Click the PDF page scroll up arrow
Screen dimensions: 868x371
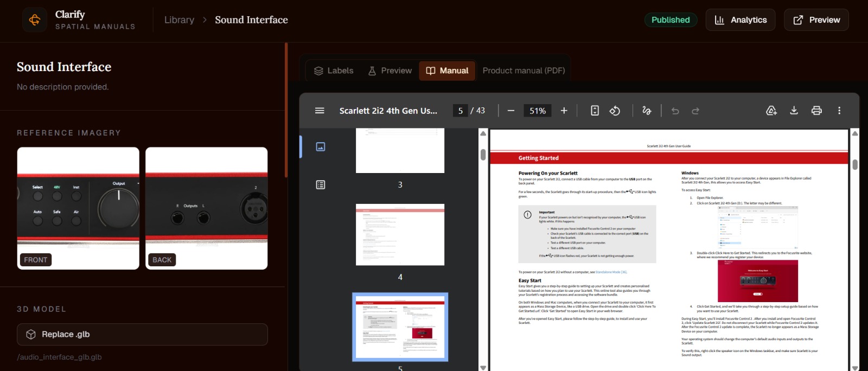click(855, 133)
